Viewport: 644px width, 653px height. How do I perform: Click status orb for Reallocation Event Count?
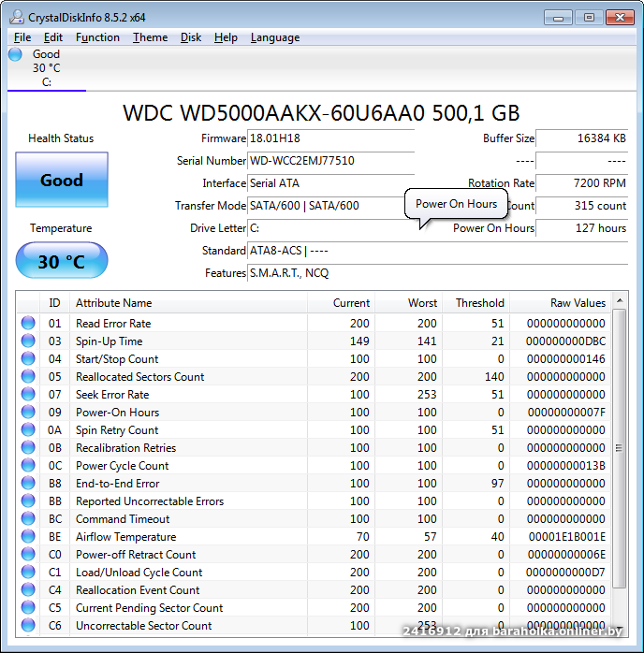coord(28,589)
